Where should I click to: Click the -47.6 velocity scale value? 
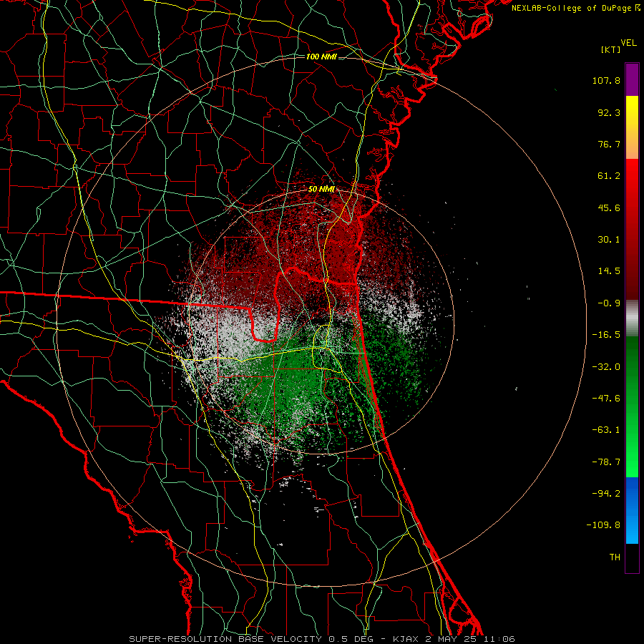[x=606, y=399]
